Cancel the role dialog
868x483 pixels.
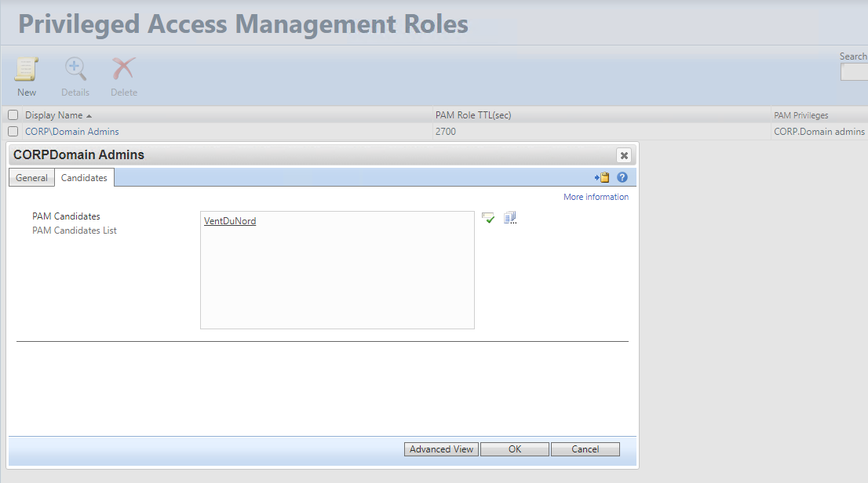click(585, 449)
